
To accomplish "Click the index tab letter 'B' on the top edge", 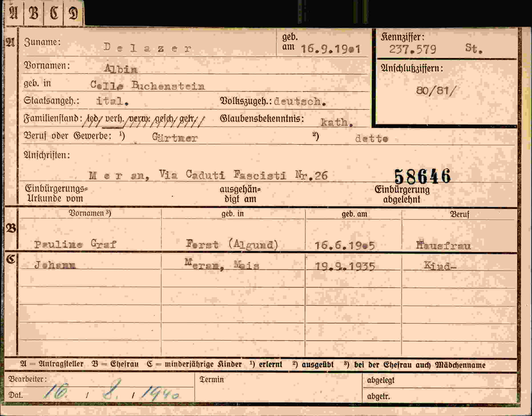I will click(x=34, y=13).
